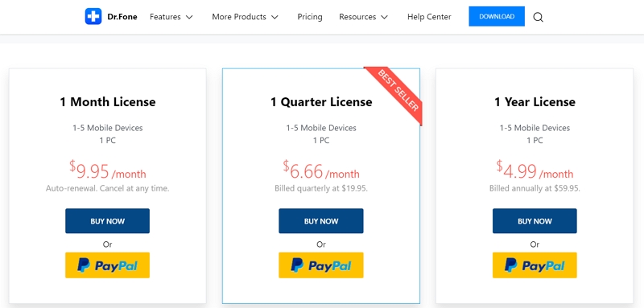Click the blue Download button
644x308 pixels.
click(497, 16)
